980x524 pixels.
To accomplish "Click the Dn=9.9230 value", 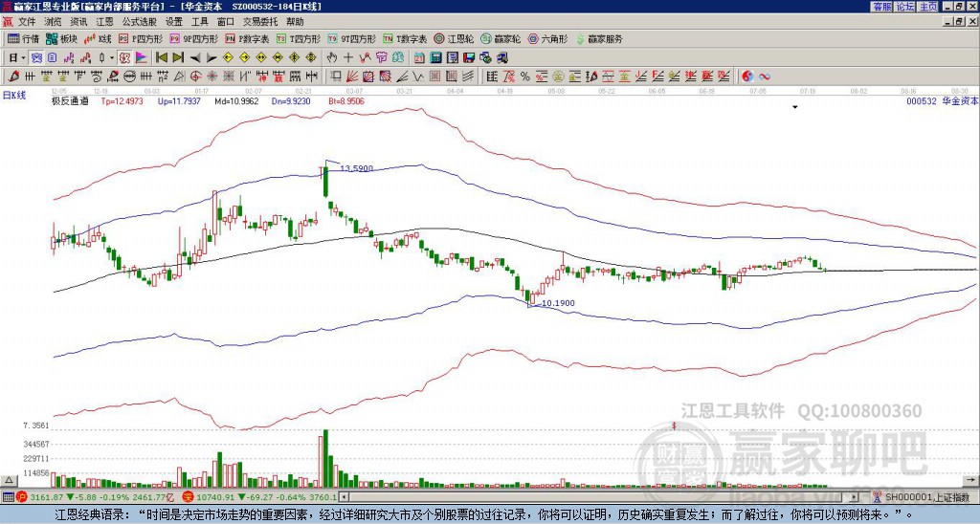I will click(290, 100).
